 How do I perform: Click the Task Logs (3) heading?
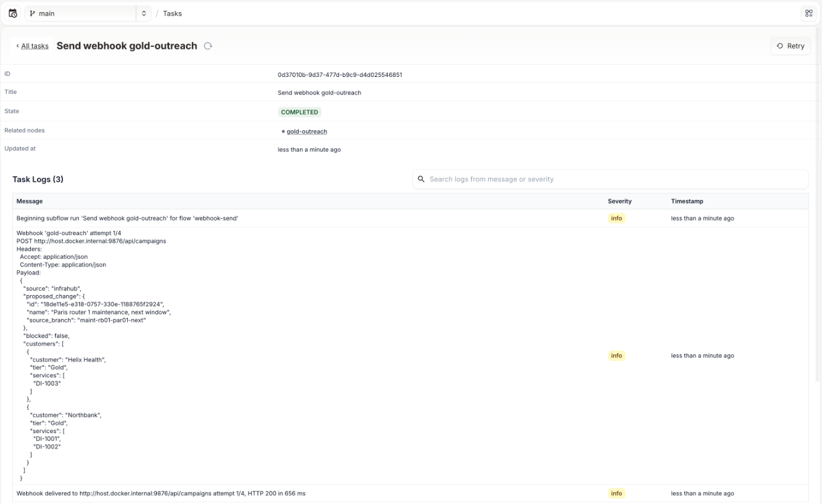point(38,179)
